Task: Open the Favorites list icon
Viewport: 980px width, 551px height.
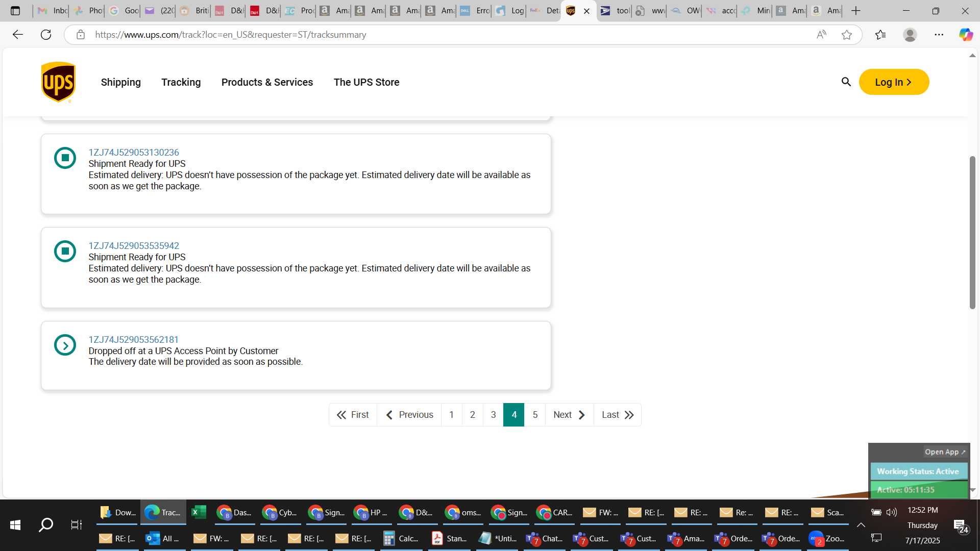Action: pyautogui.click(x=880, y=35)
